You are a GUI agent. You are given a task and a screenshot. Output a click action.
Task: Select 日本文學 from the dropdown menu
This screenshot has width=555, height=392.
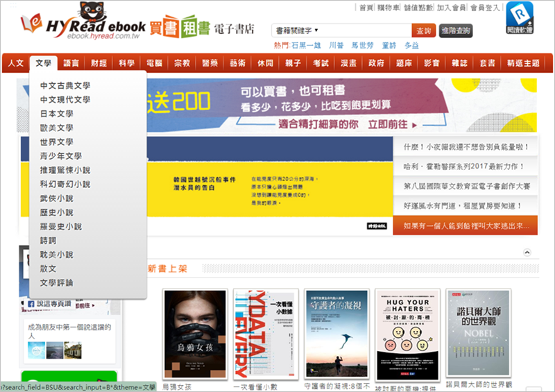pyautogui.click(x=57, y=114)
